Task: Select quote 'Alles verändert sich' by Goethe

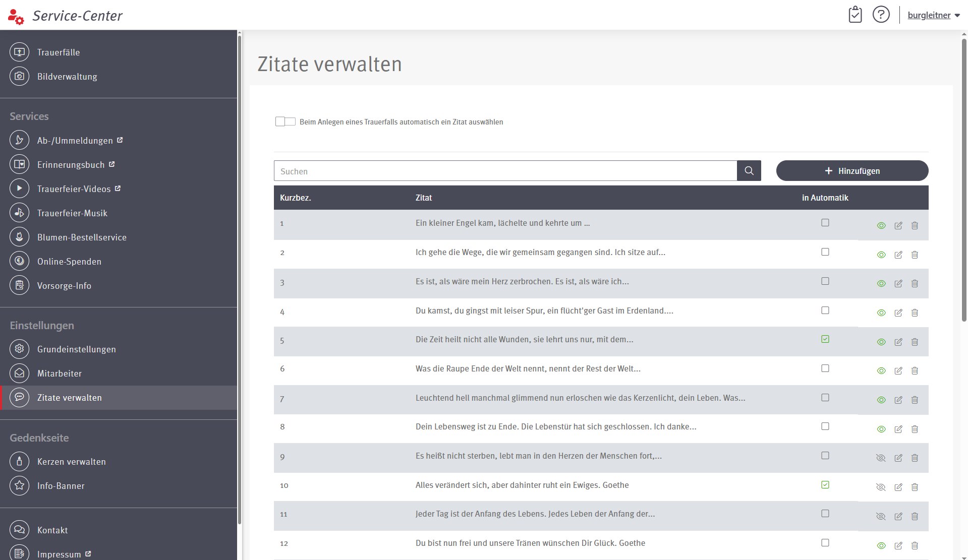Action: (x=522, y=485)
